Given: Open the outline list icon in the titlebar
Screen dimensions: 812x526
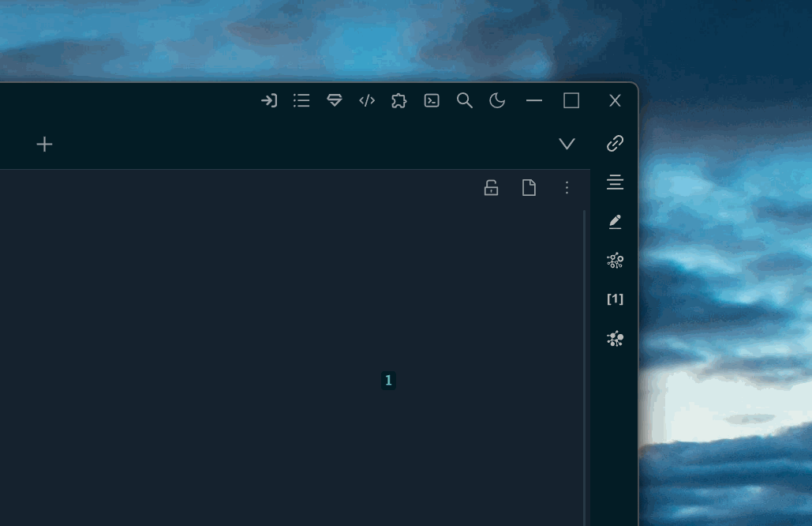Looking at the screenshot, I should click(x=301, y=100).
